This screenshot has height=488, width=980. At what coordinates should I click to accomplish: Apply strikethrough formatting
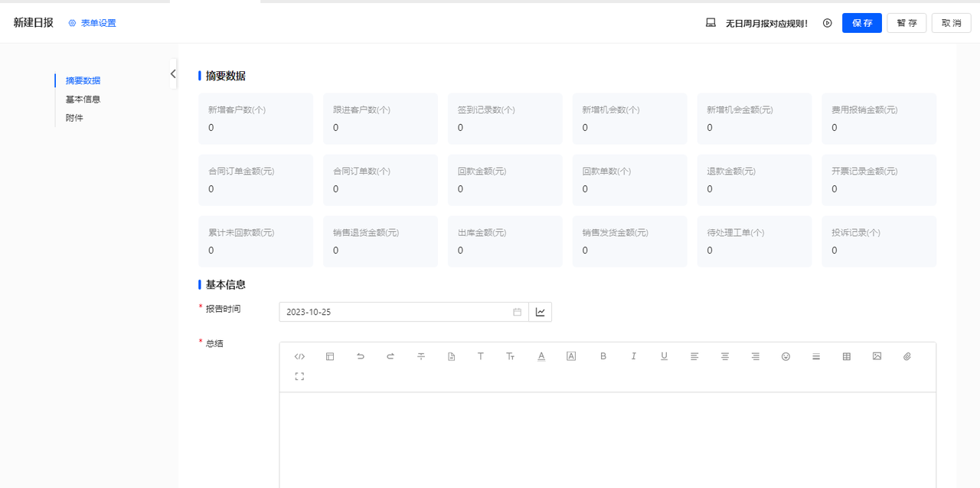[x=421, y=356]
